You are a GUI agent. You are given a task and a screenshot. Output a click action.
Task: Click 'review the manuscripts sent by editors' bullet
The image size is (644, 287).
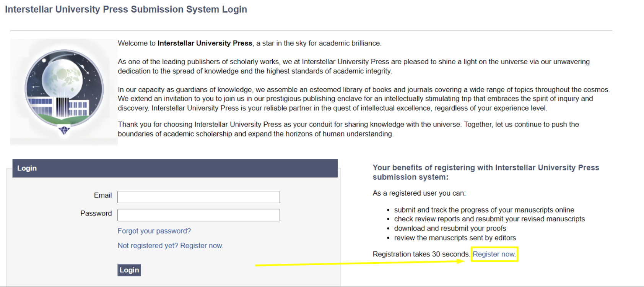[455, 238]
